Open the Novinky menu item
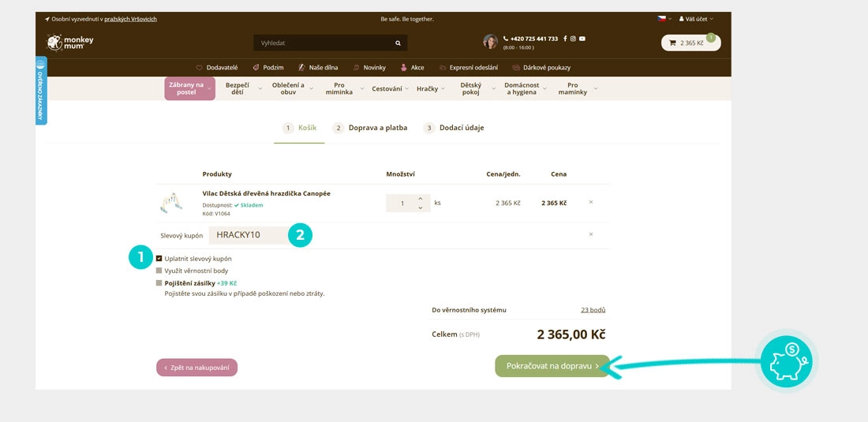 coord(369,68)
